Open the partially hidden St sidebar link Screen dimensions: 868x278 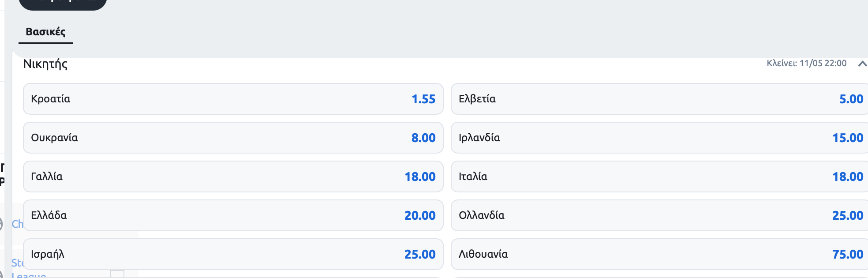pyautogui.click(x=17, y=263)
